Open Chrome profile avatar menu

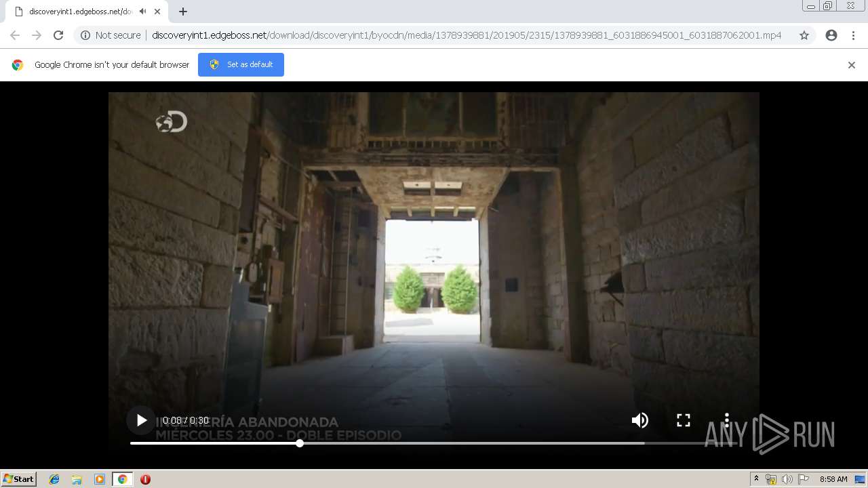pyautogui.click(x=831, y=35)
